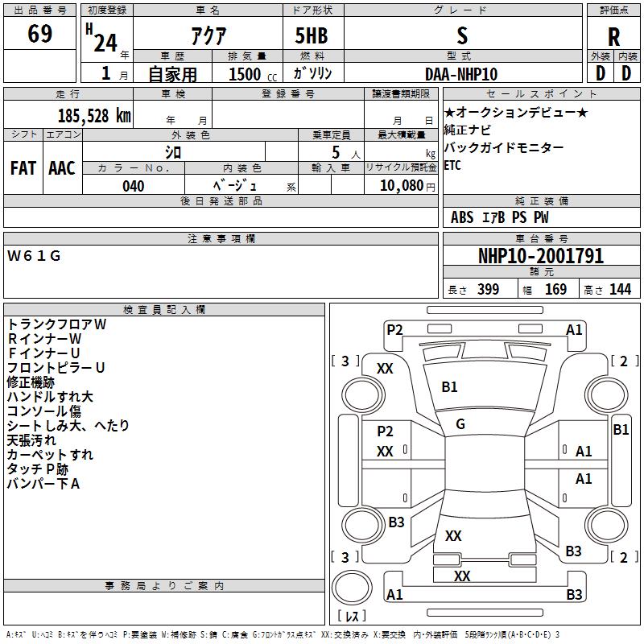
Task: Select the inspector note トランクフロアW
Action: [x=56, y=324]
